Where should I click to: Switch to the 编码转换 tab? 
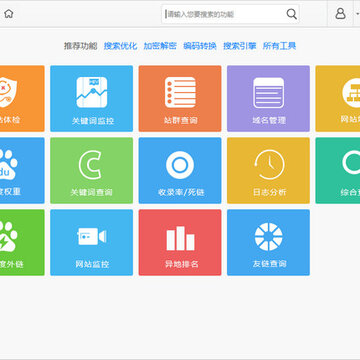(200, 46)
